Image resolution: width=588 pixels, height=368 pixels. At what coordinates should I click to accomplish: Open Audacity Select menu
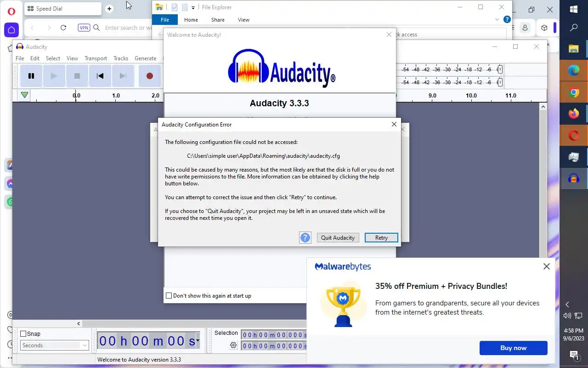click(x=53, y=58)
